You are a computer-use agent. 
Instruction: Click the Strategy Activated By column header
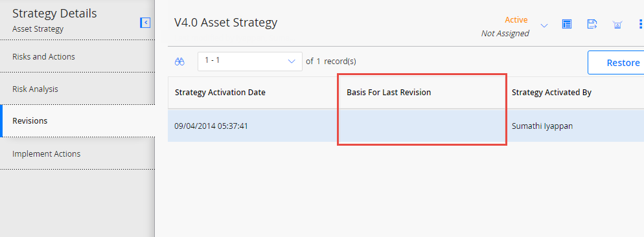pos(551,93)
